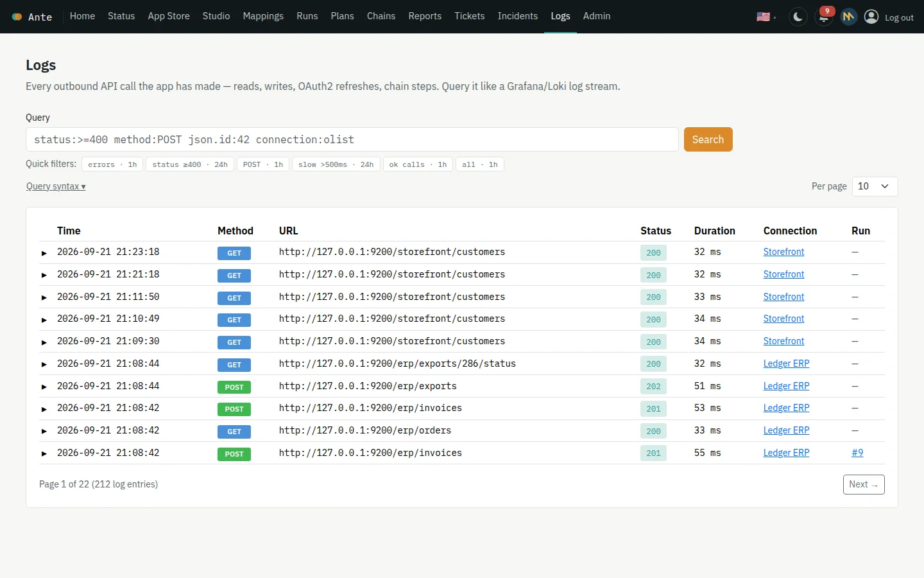Apply the ok calls 1h filter
924x578 pixels.
[x=418, y=164]
